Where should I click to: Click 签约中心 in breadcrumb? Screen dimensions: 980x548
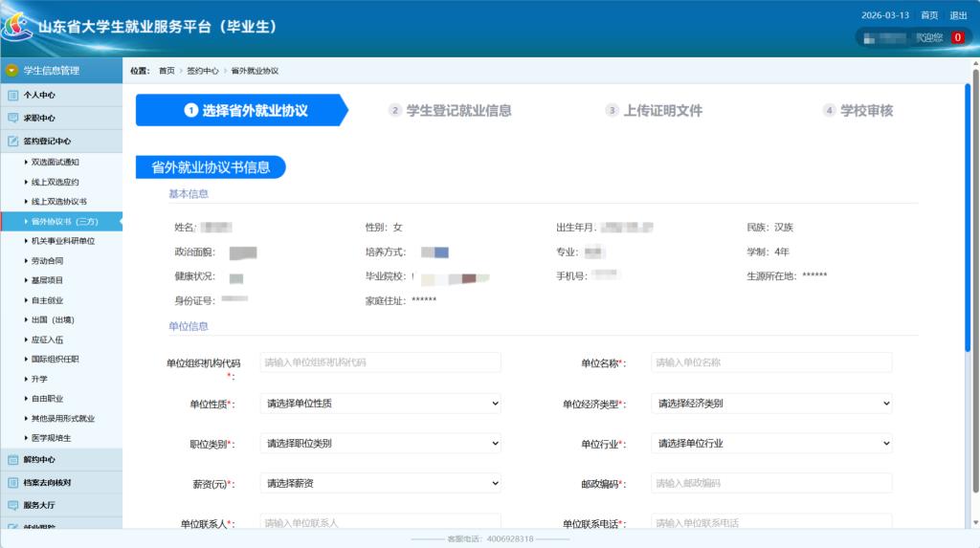(x=203, y=71)
